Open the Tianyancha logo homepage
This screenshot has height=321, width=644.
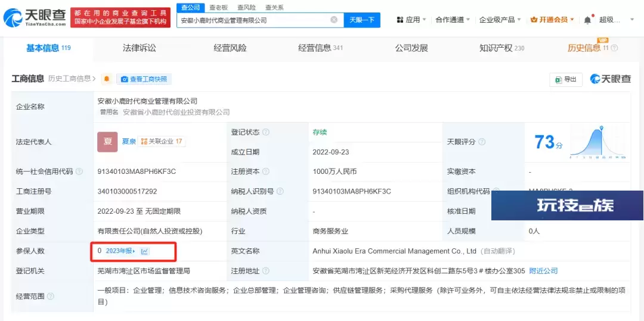click(x=35, y=17)
